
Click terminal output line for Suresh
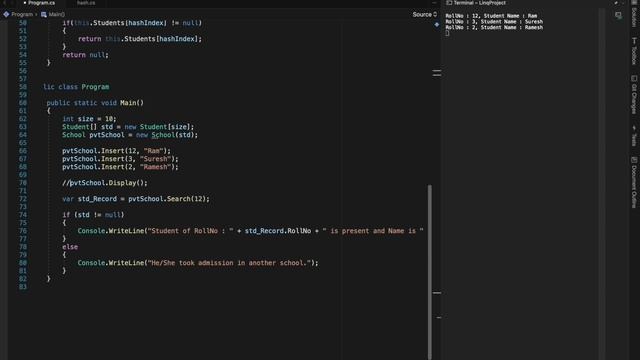pos(494,22)
